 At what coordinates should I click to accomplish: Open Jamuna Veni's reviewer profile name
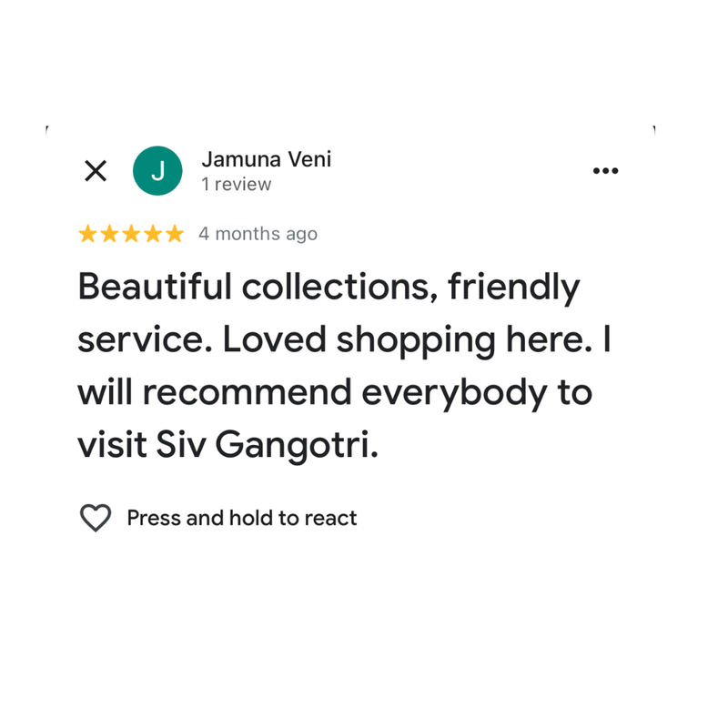click(x=267, y=159)
